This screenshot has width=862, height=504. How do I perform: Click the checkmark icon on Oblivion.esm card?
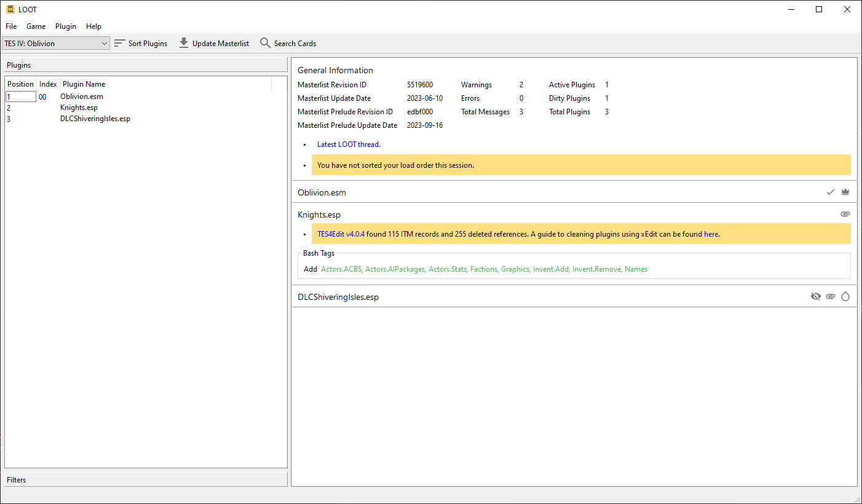[831, 192]
